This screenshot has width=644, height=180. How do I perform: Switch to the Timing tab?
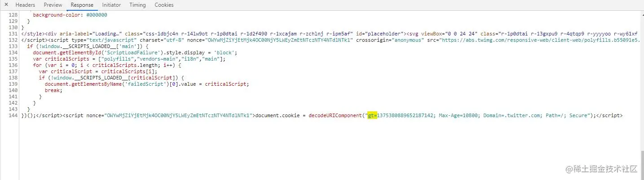[x=137, y=5]
